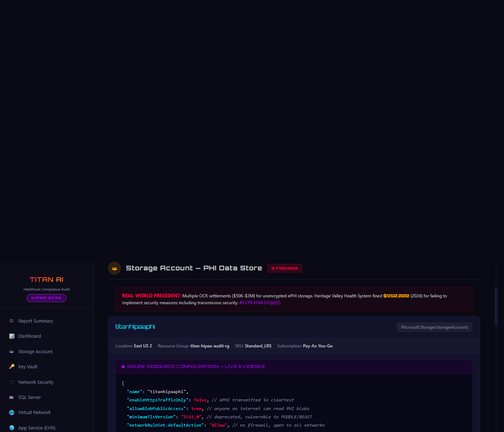Screen dimensions: 504x432
Task: Open the Virtual Network sidebar item
Action: click(35, 413)
